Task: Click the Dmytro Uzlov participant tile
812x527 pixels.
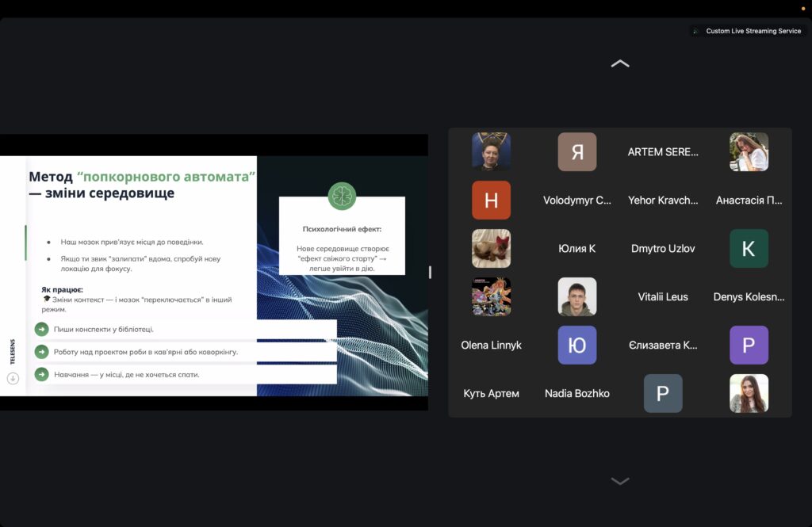Action: pos(663,249)
